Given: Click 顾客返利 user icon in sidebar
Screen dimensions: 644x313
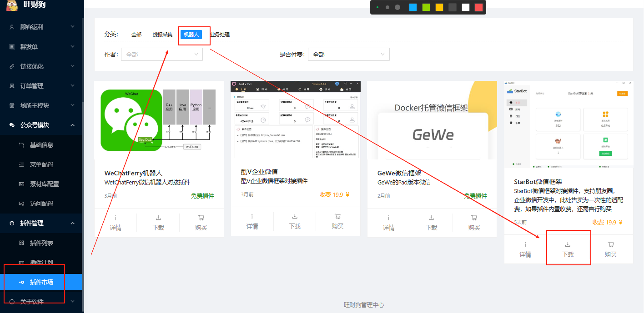Looking at the screenshot, I should pos(12,27).
